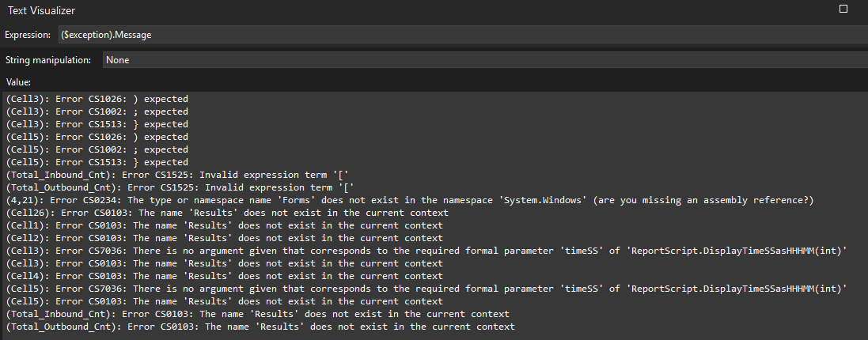This screenshot has width=868, height=340.
Task: Click the Text Visualizer title bar
Action: point(396,10)
